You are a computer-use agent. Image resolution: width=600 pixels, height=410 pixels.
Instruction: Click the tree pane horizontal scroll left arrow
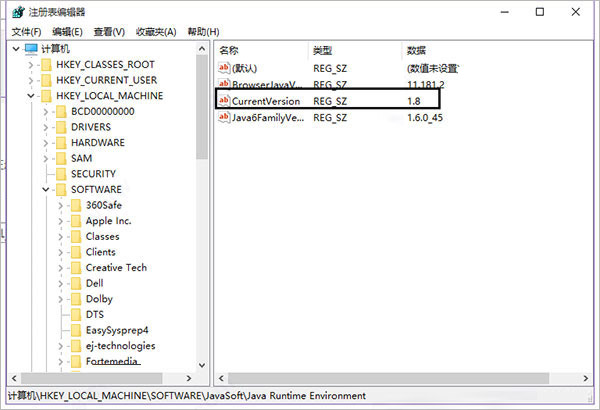click(x=14, y=378)
